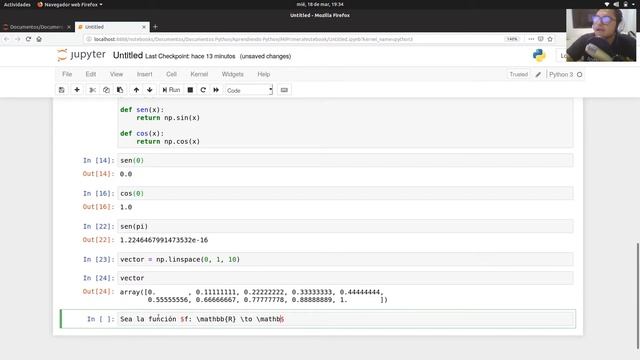
Task: Click the pencil edit mode icon
Action: 538,74
